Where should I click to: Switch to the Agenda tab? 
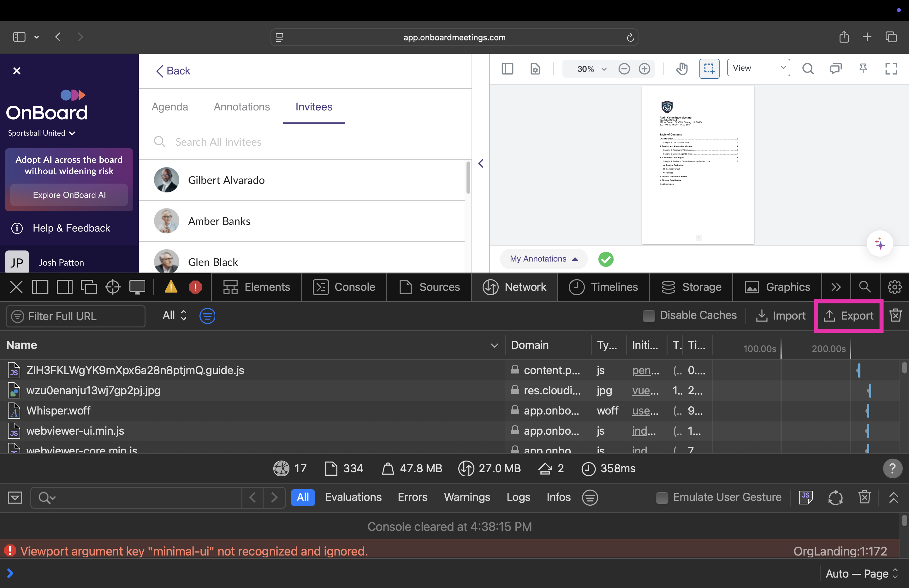click(169, 107)
